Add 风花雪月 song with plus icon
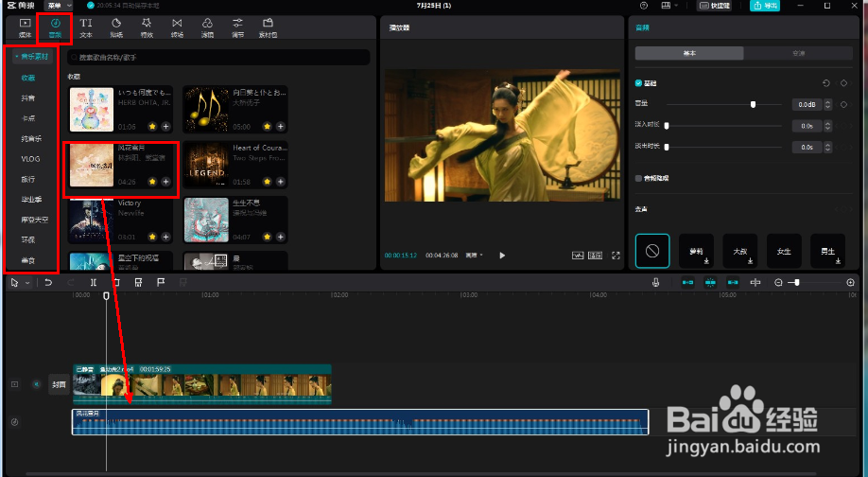Screen dimensions: 868x477 point(165,182)
